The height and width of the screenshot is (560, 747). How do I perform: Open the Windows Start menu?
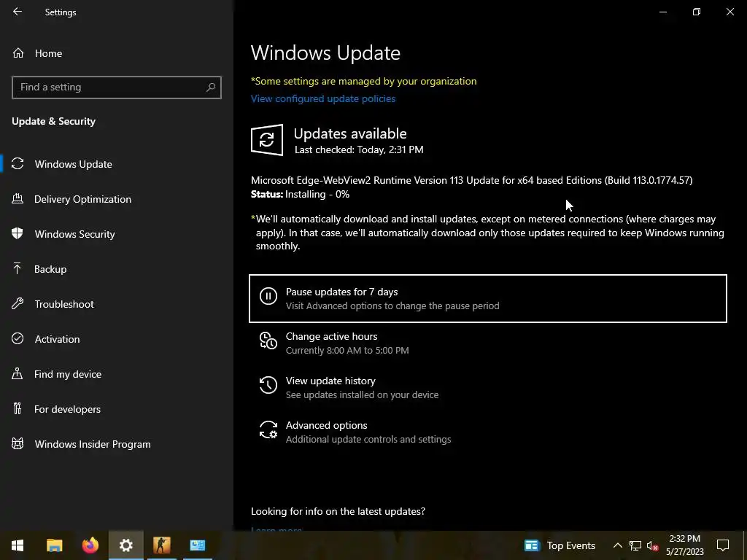(18, 545)
